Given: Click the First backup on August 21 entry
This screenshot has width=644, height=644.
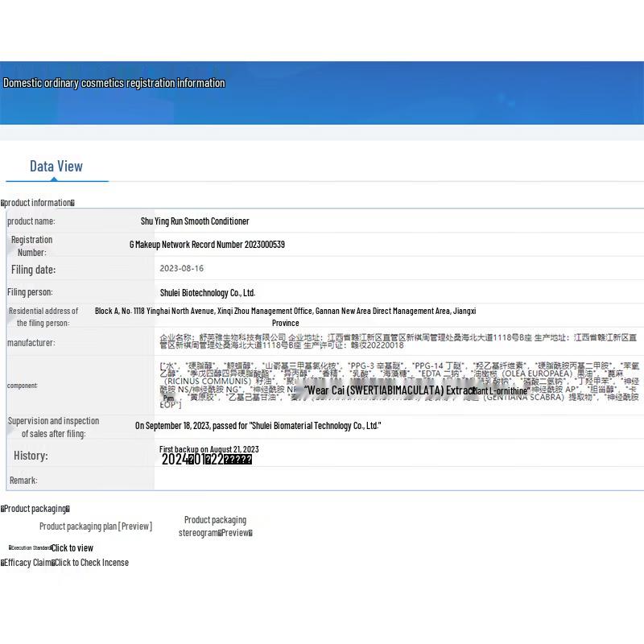Looking at the screenshot, I should point(208,449).
